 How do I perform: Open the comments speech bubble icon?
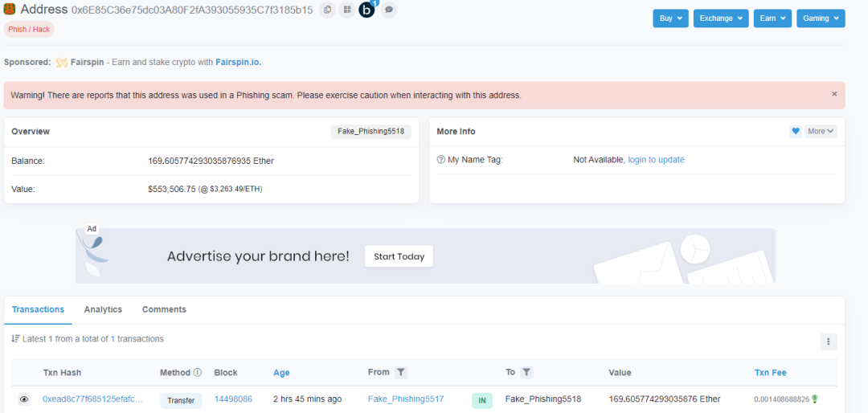point(389,10)
